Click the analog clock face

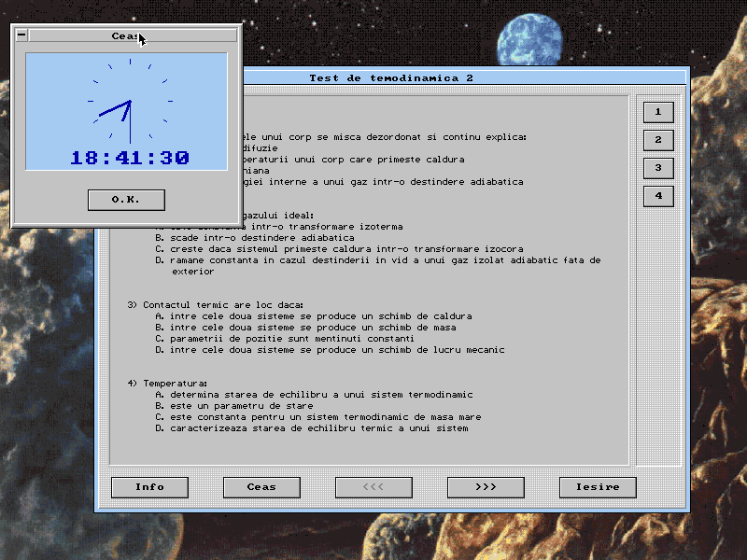(x=130, y=100)
